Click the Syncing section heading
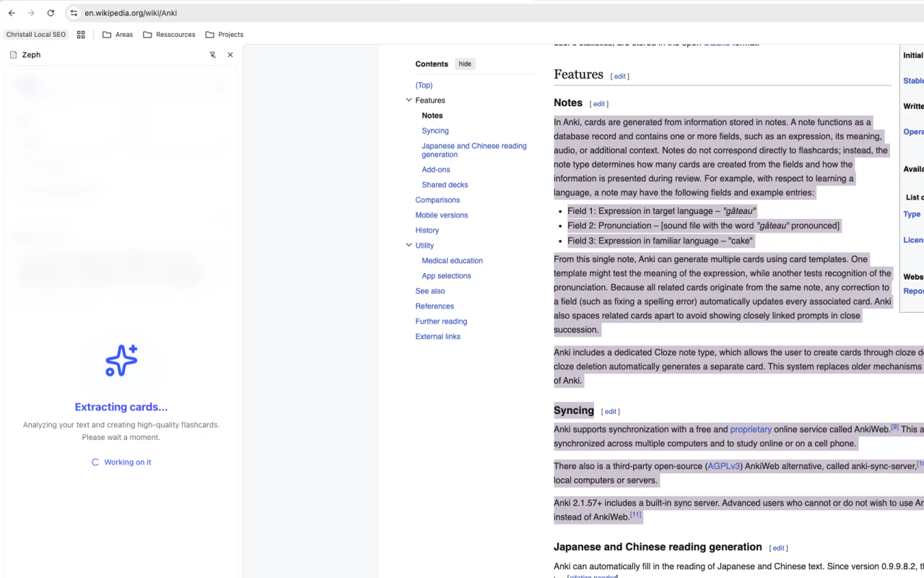Image resolution: width=924 pixels, height=578 pixels. click(574, 410)
